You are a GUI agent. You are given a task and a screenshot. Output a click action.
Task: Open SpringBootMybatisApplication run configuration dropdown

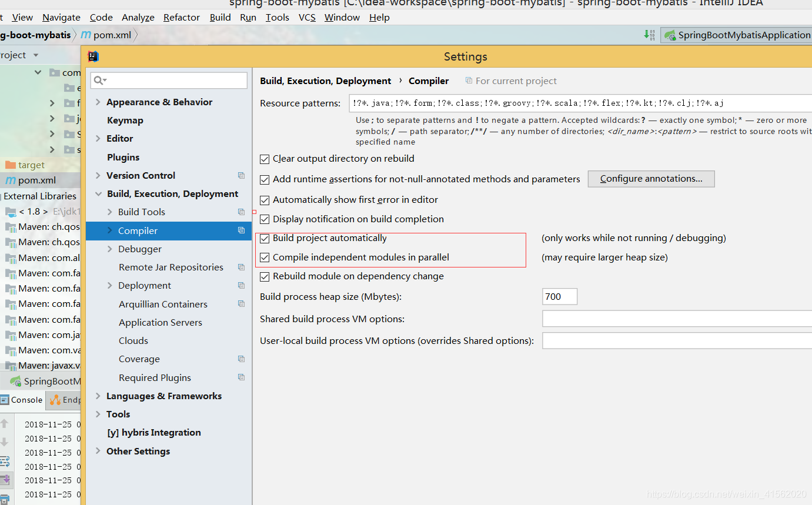(x=736, y=35)
